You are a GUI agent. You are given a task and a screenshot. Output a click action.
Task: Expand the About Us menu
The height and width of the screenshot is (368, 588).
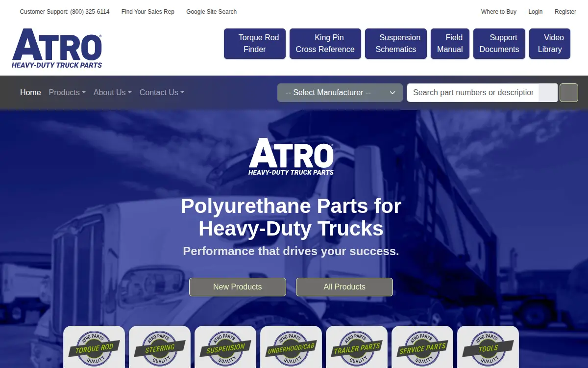112,92
